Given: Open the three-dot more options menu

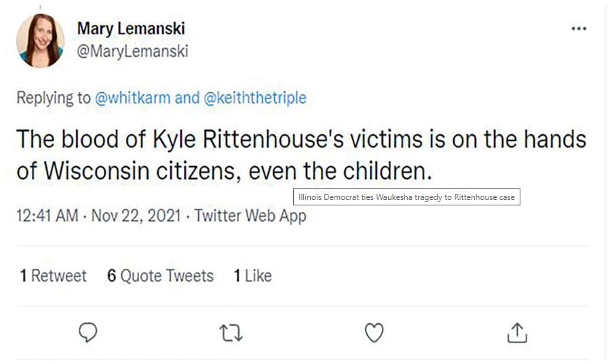Looking at the screenshot, I should (x=579, y=29).
